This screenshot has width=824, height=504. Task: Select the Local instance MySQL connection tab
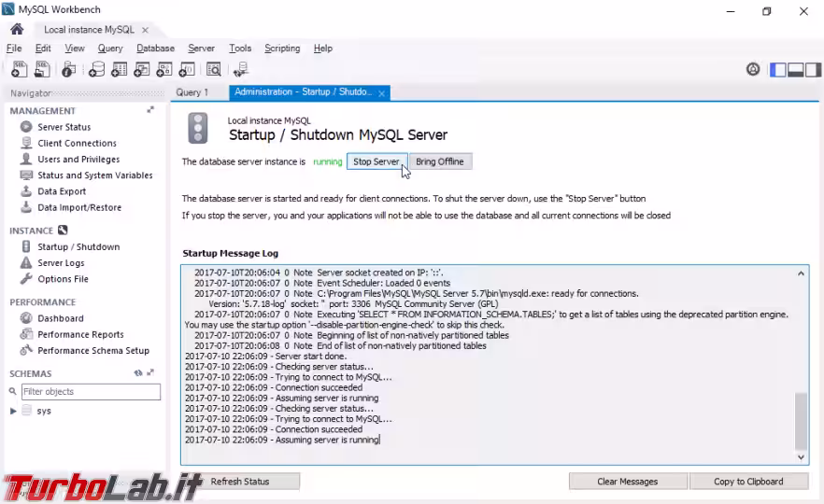[x=90, y=30]
